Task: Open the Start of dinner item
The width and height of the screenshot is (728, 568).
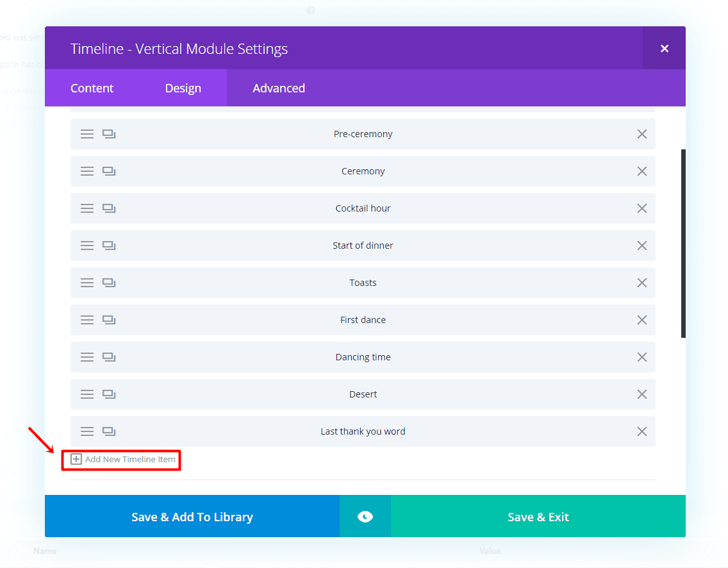Action: click(363, 246)
